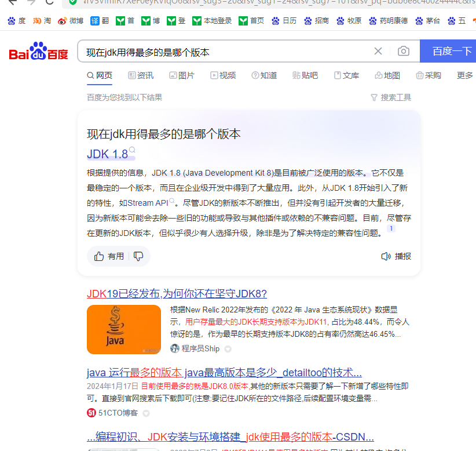
Task: Open result "JDK19已经发布,为何你还在坚守JDK8?"
Action: click(x=177, y=294)
